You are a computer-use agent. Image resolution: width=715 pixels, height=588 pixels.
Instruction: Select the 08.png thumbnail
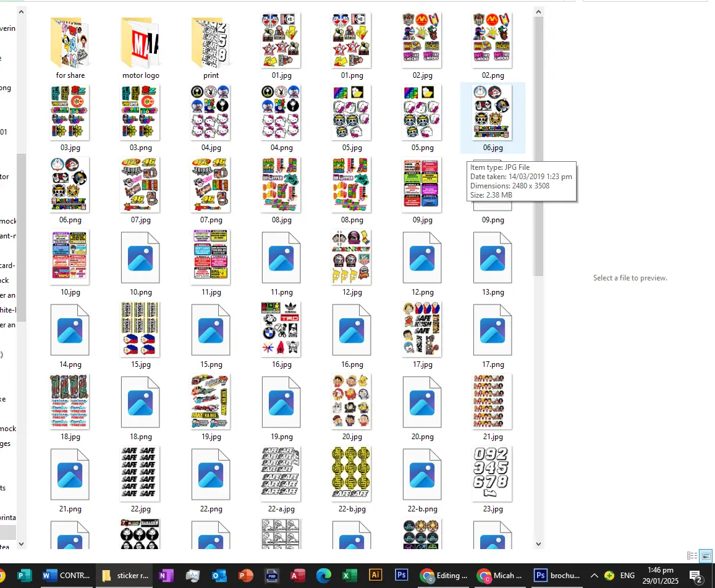pos(352,185)
